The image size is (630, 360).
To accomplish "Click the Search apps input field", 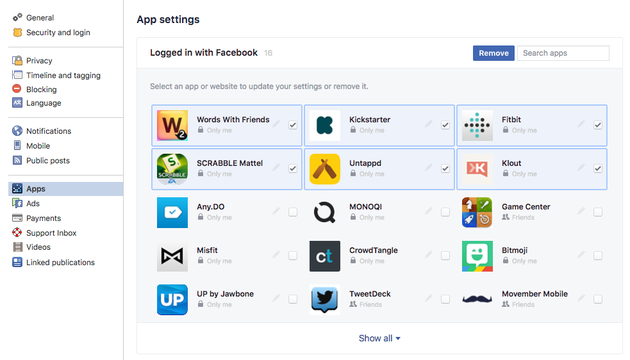I will (563, 53).
